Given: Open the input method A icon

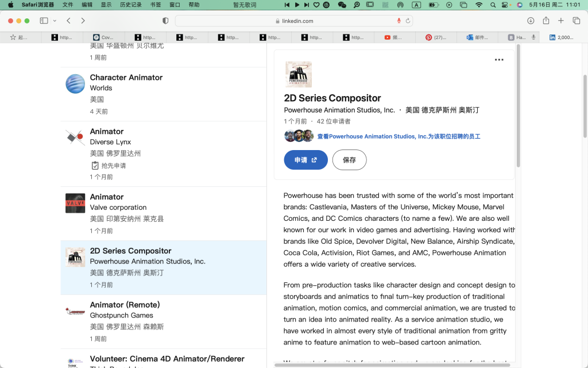Looking at the screenshot, I should pos(416,5).
